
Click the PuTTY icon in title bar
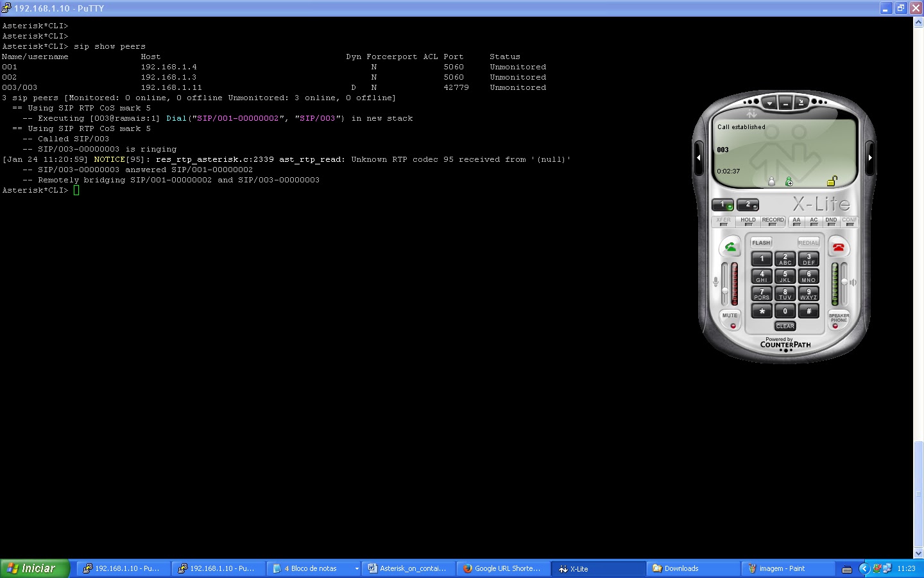6,8
